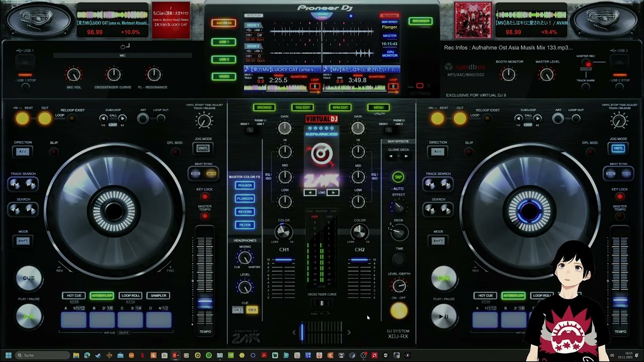
Task: Open the CPU MONITOR panel
Action: [389, 53]
